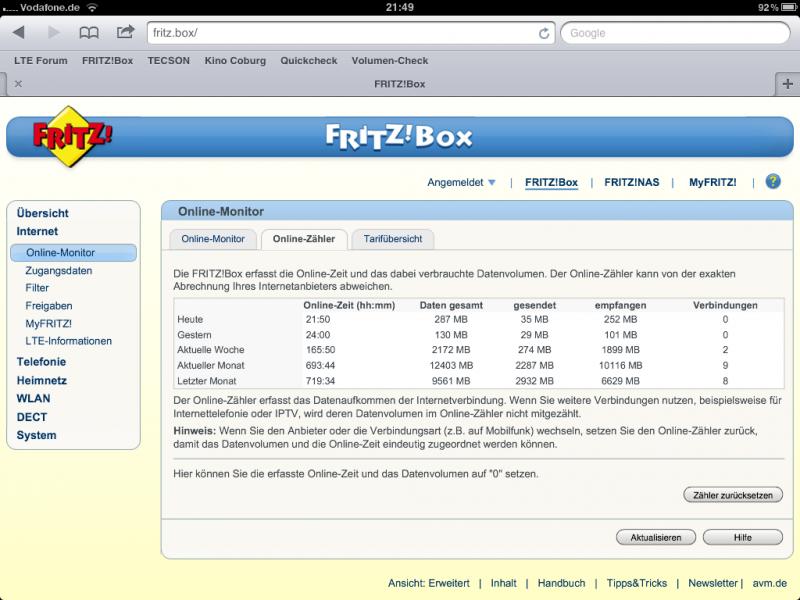
Task: Open FRITZ!NAS from header
Action: (632, 182)
